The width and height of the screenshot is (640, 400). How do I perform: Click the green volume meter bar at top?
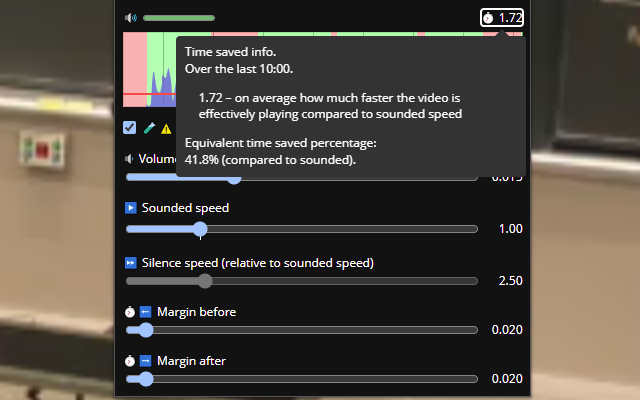(178, 18)
